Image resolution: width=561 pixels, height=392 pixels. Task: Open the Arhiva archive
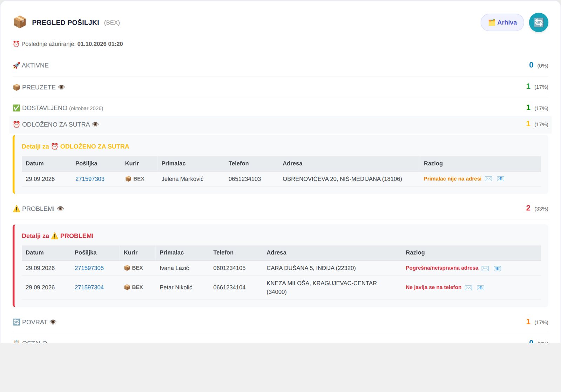coord(502,22)
